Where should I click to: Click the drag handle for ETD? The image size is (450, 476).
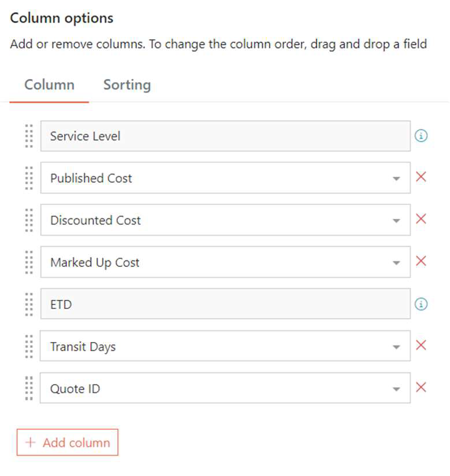click(29, 304)
